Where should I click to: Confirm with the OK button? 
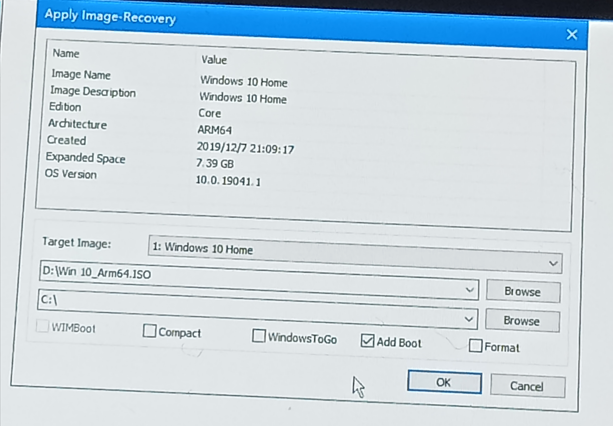pyautogui.click(x=444, y=382)
